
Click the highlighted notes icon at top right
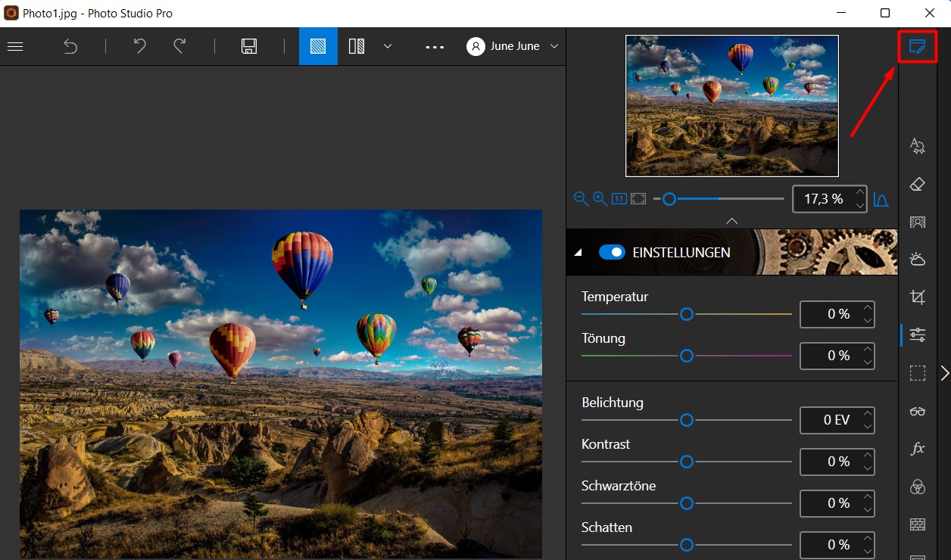[x=917, y=47]
